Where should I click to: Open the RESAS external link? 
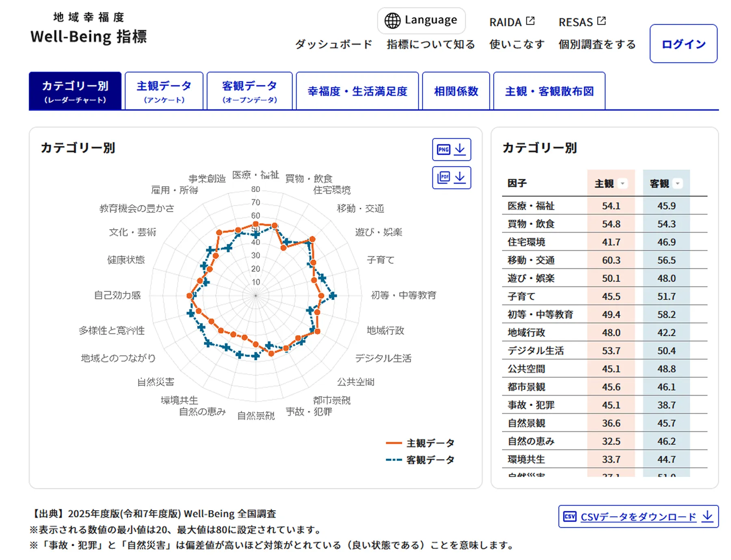click(582, 22)
